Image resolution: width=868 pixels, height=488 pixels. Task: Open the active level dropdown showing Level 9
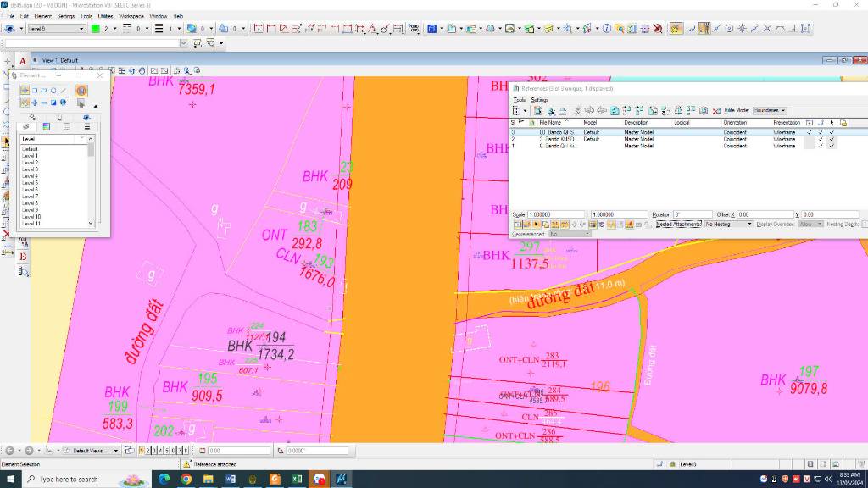(57, 28)
